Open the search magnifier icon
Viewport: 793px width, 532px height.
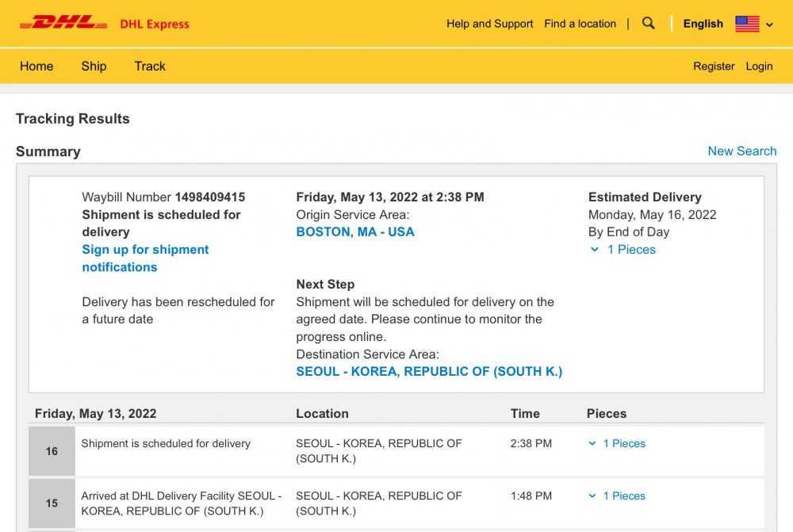click(x=649, y=23)
